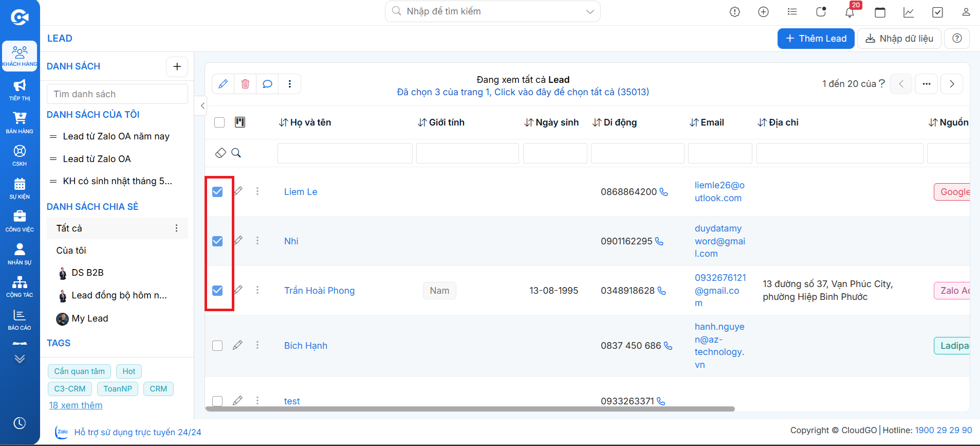Viewport: 980px width, 446px height.
Task: Click horizontal table scrollbar
Action: (470, 409)
